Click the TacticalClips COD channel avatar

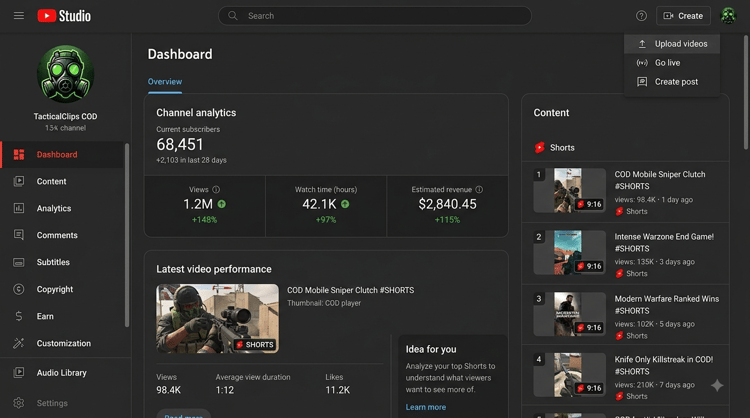tap(65, 74)
